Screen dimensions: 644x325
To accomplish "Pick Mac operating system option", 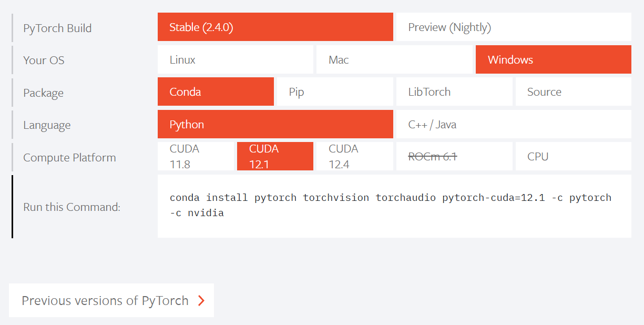I will [x=394, y=59].
